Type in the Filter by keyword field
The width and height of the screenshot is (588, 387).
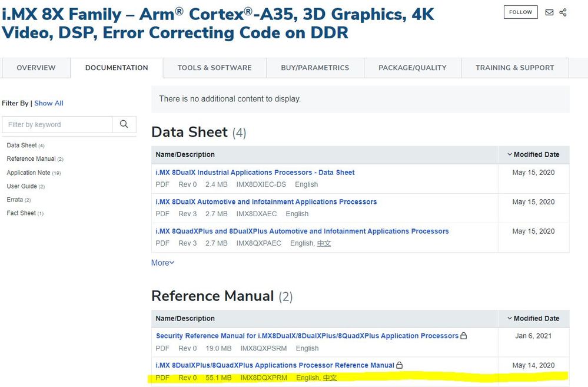tap(57, 124)
